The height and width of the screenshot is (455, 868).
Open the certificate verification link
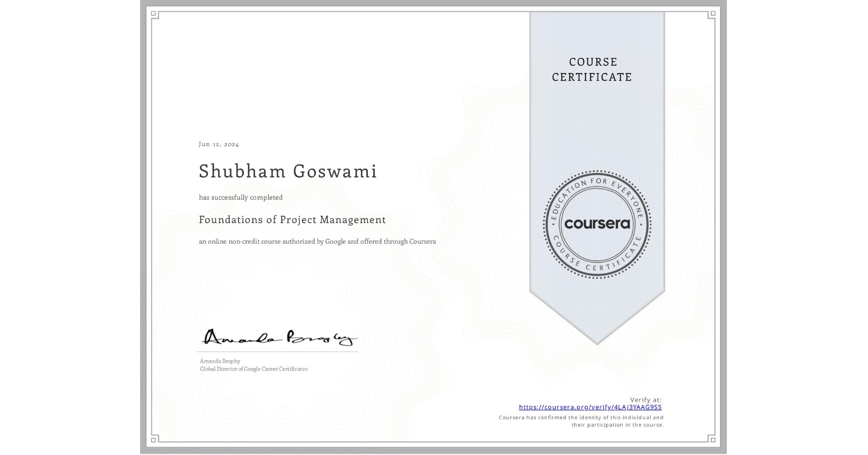(590, 407)
